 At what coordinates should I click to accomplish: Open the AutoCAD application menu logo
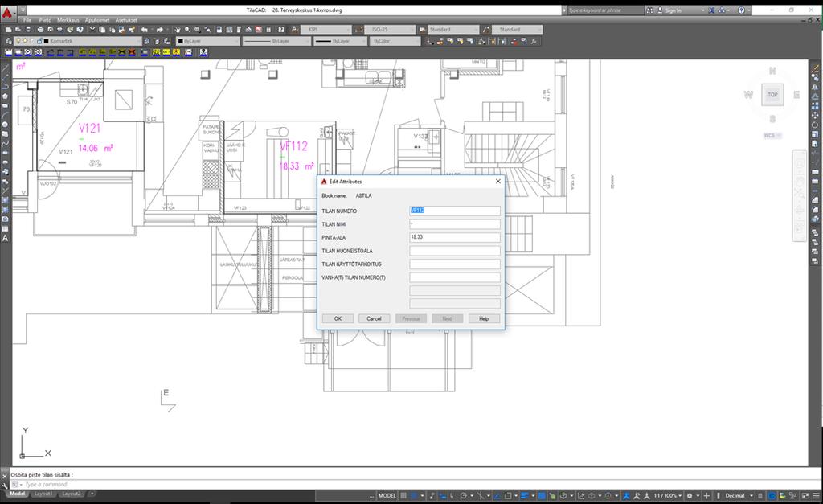[7, 11]
